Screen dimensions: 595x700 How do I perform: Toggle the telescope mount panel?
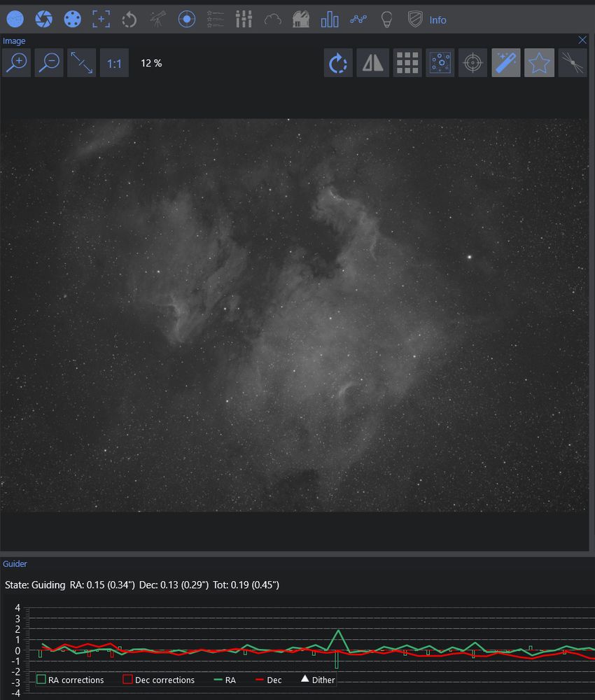(158, 19)
